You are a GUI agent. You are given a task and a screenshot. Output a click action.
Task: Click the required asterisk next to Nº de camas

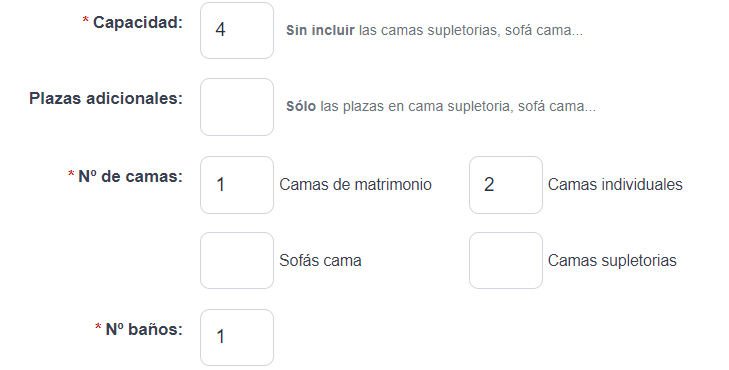(71, 174)
